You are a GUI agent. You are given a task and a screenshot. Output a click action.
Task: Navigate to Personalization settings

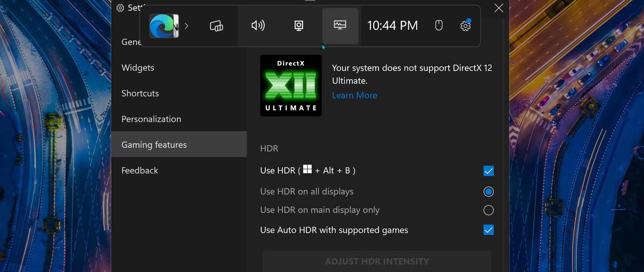(151, 119)
